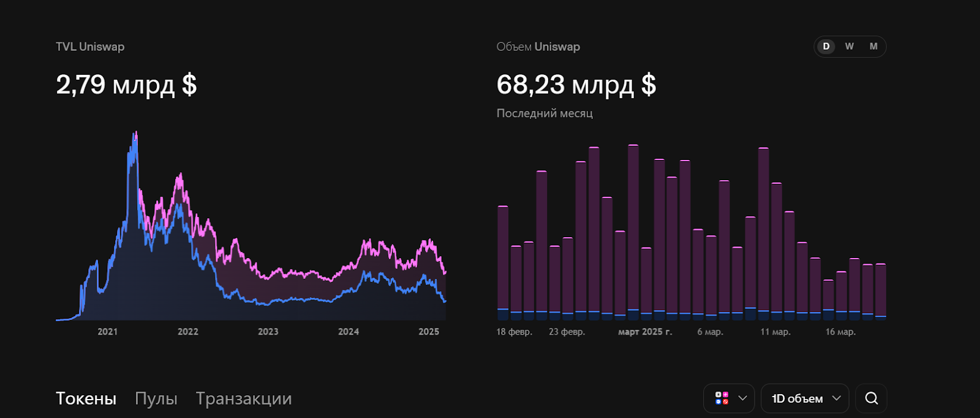980x418 pixels.
Task: Click the Последний месяц label
Action: point(545,113)
